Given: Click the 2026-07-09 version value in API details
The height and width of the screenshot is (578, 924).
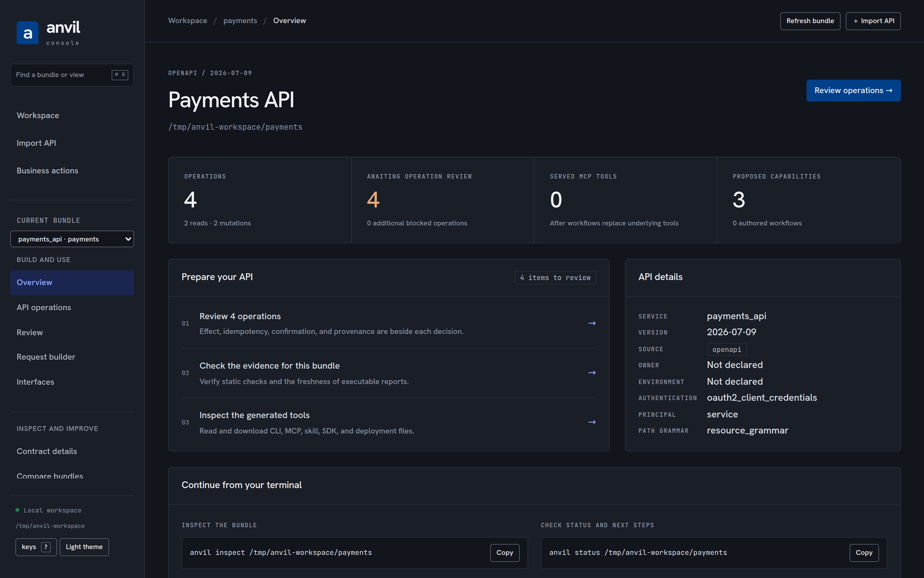Looking at the screenshot, I should pos(731,332).
